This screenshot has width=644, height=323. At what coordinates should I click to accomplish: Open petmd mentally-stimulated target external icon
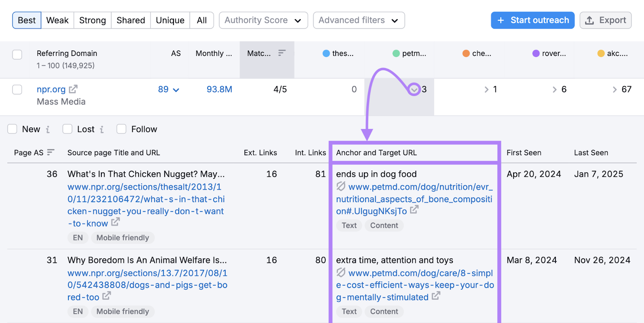coord(436,296)
